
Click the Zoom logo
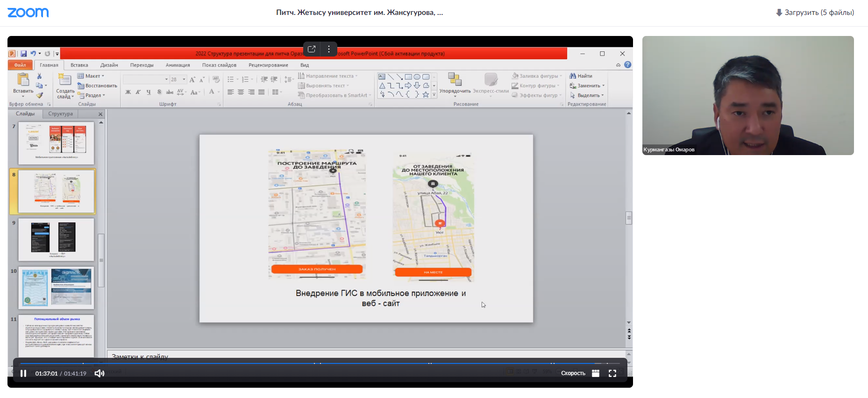click(28, 13)
